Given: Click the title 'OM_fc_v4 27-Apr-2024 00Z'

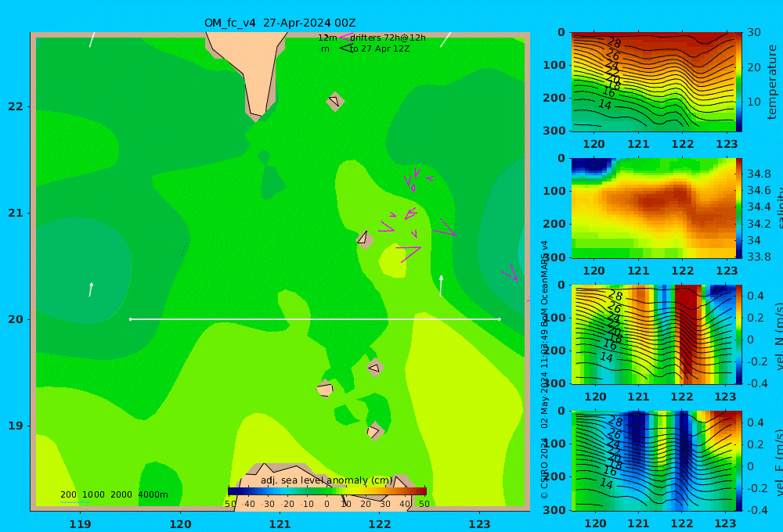Looking at the screenshot, I should pyautogui.click(x=280, y=23).
